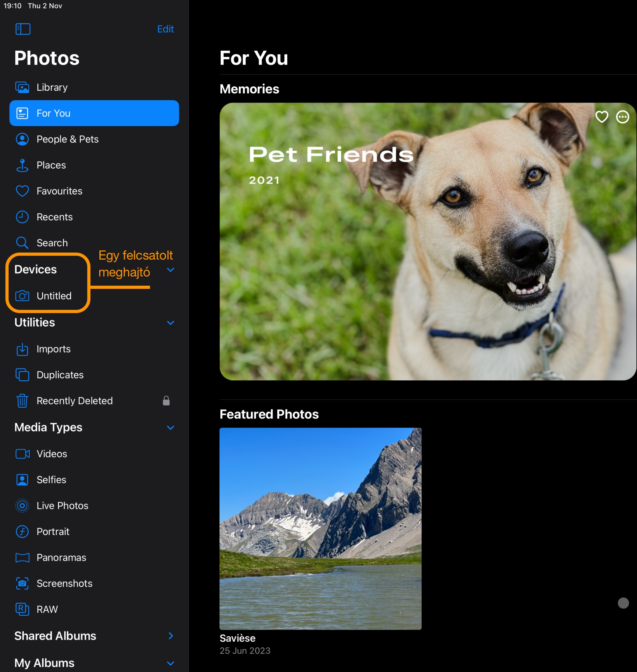Click the Portrait aperture icon
The height and width of the screenshot is (672, 637).
(x=22, y=532)
